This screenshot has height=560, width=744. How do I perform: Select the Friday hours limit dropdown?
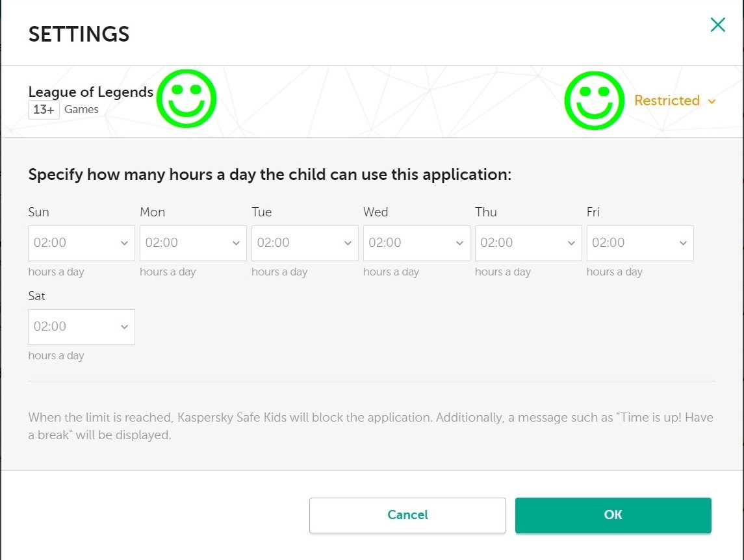(x=640, y=243)
